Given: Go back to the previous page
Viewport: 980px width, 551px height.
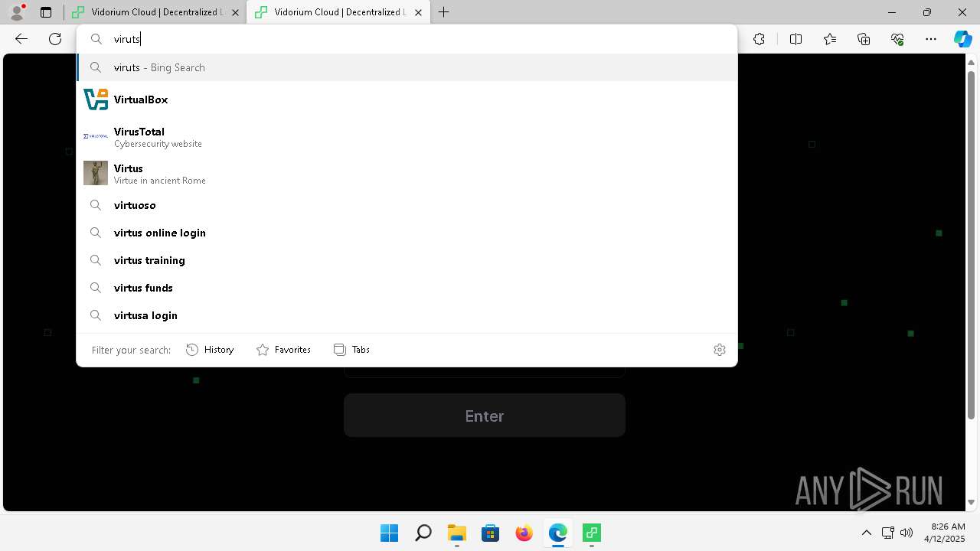Looking at the screenshot, I should tap(21, 39).
